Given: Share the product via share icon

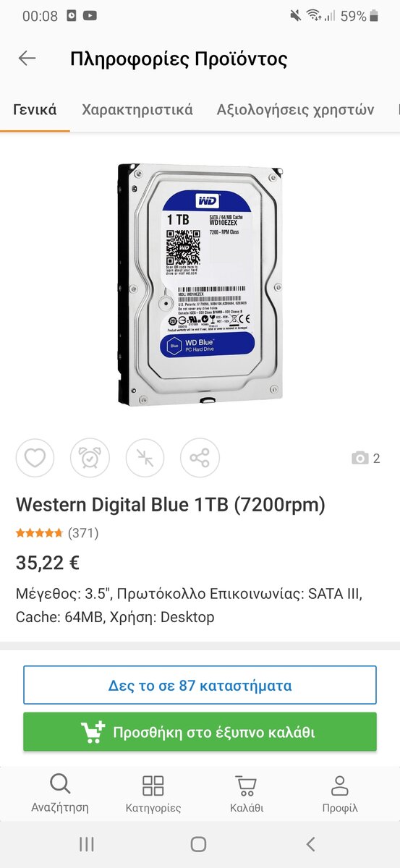Looking at the screenshot, I should point(200,458).
